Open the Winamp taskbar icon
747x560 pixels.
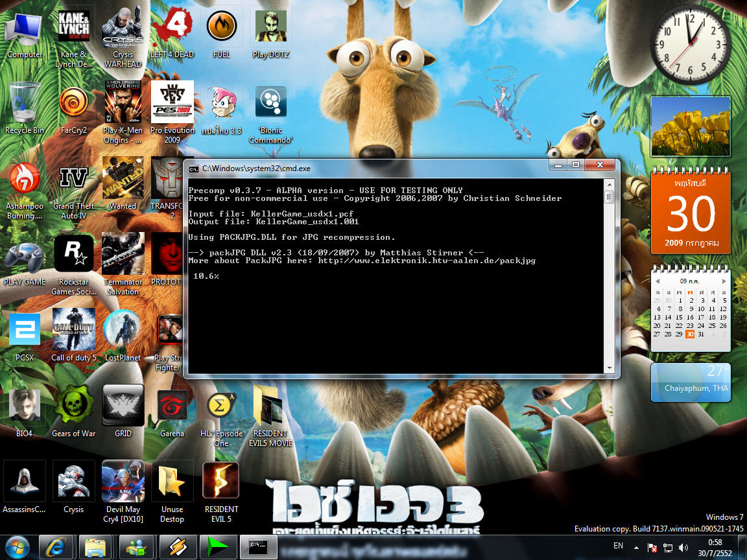pos(178,548)
